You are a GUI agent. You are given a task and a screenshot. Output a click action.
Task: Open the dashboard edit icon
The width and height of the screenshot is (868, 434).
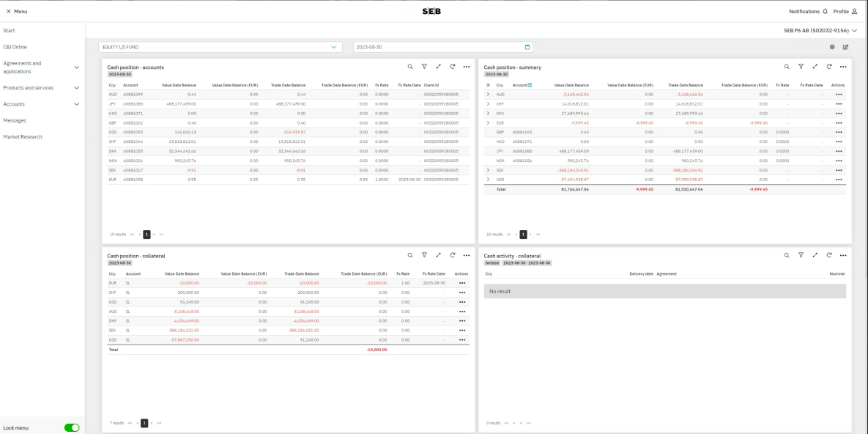pyautogui.click(x=844, y=46)
